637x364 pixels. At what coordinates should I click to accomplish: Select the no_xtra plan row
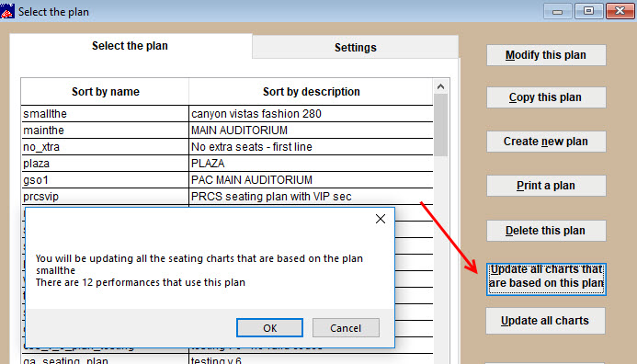[x=227, y=147]
